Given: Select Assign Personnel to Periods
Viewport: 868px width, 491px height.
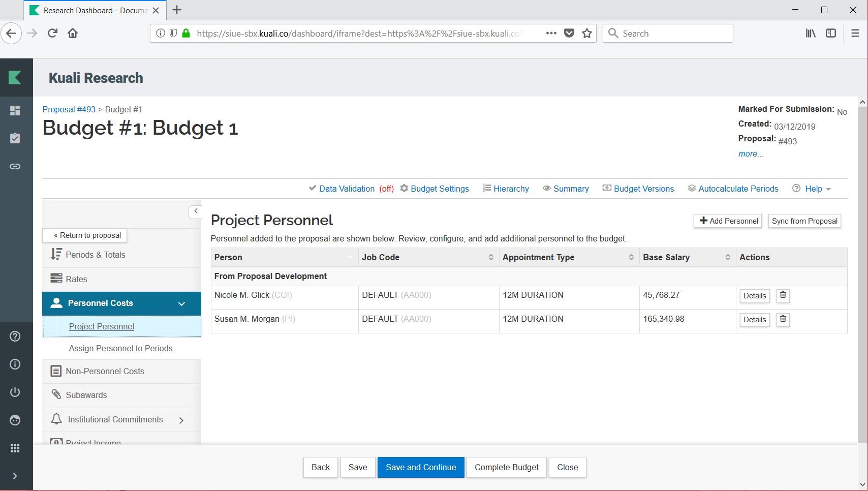Looking at the screenshot, I should pyautogui.click(x=120, y=348).
